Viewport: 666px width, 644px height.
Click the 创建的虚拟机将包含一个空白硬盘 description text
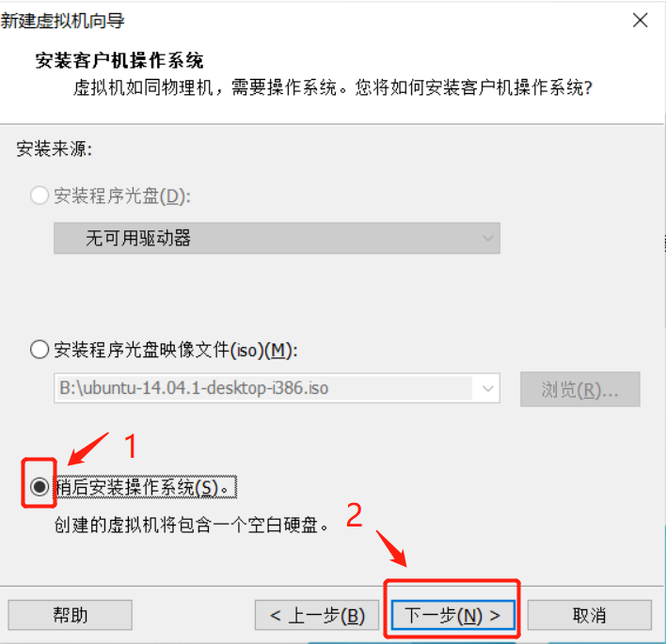[x=191, y=525]
